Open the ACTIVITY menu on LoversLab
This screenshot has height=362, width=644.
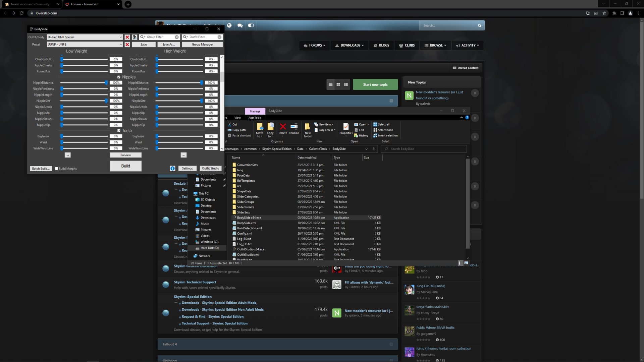pyautogui.click(x=468, y=45)
